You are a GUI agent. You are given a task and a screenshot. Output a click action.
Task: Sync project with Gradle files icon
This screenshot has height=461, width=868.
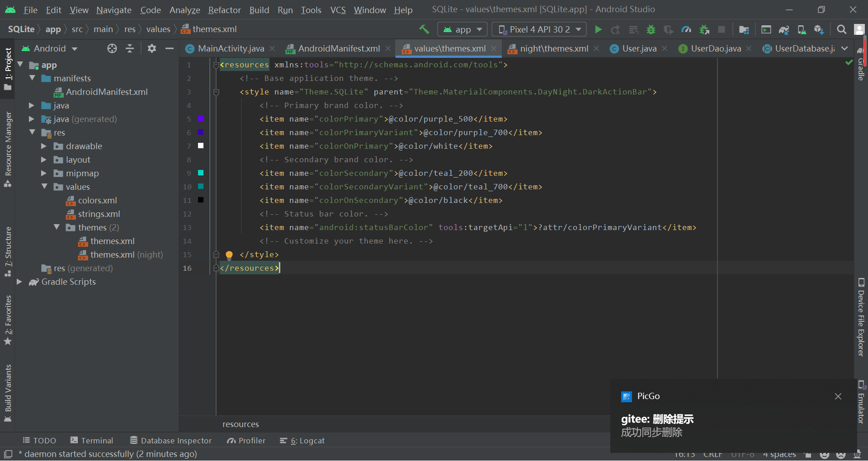[x=784, y=29]
